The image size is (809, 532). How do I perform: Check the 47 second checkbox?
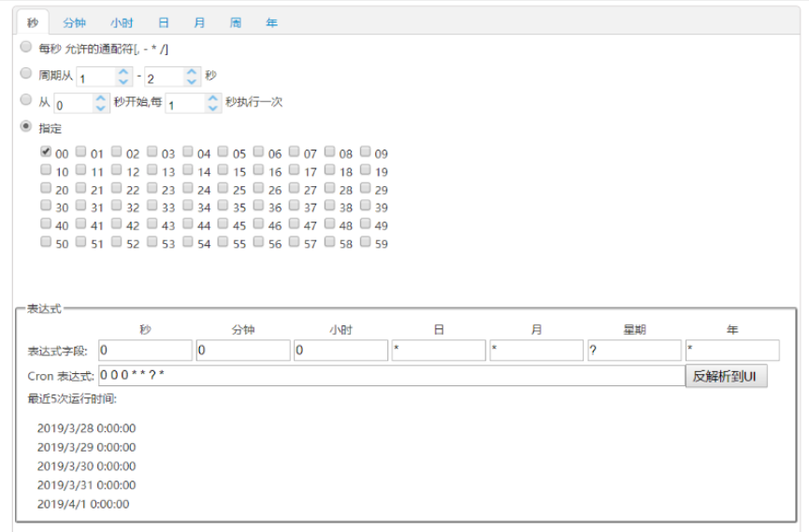(294, 223)
